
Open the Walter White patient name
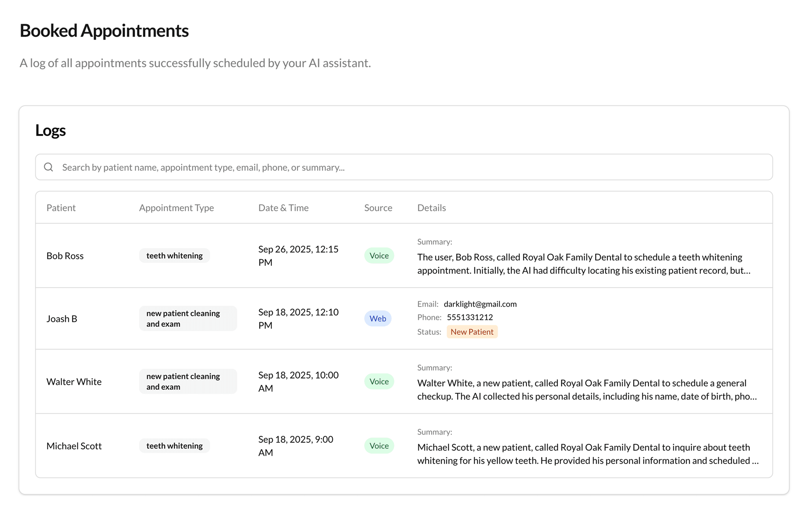74,382
